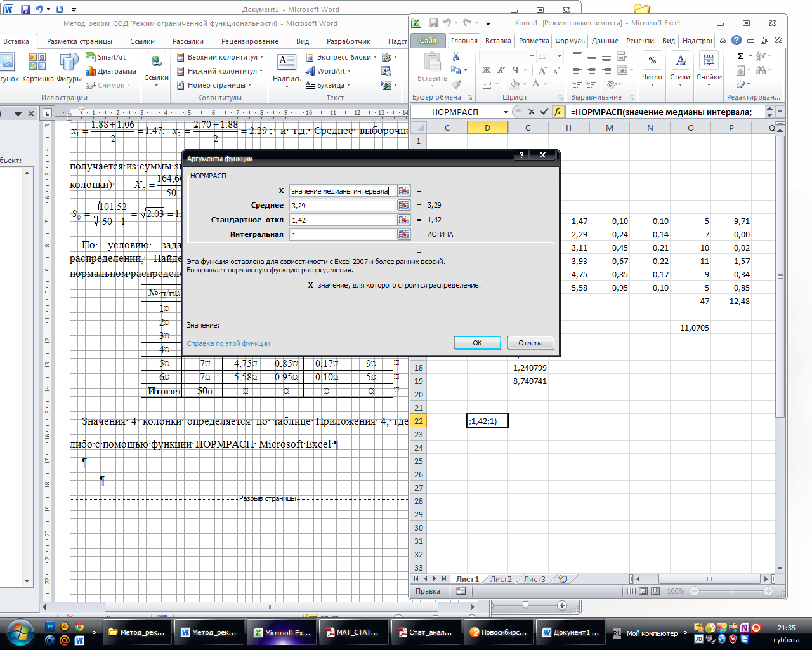Switch to the Excel Данные tab

pos(605,41)
